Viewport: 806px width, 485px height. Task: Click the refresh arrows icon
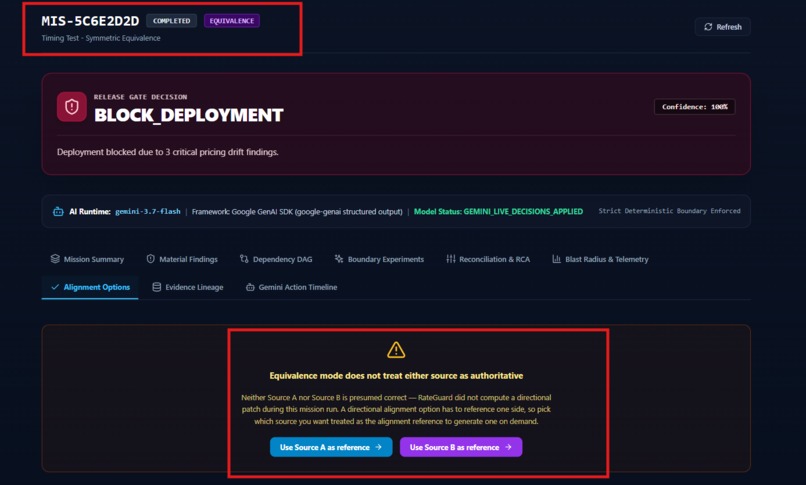pyautogui.click(x=708, y=27)
